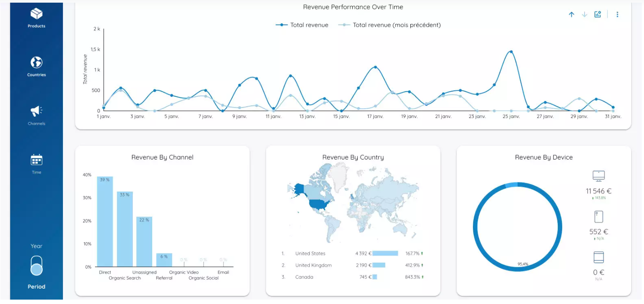Select the '745 €' revenue value
644x304 pixels.
coord(366,277)
